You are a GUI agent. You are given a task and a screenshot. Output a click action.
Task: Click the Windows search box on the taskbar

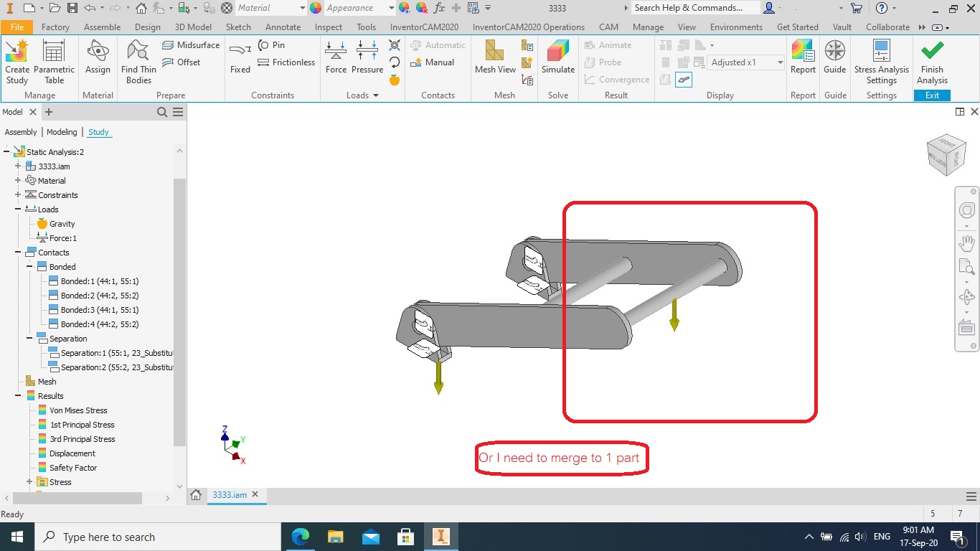(x=158, y=536)
